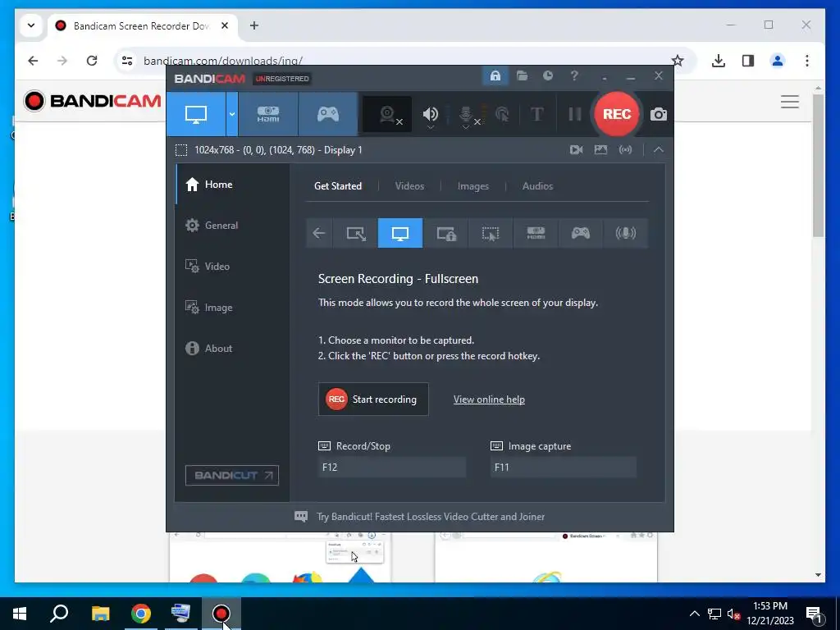Open the Windows Start menu
840x630 pixels.
point(20,614)
